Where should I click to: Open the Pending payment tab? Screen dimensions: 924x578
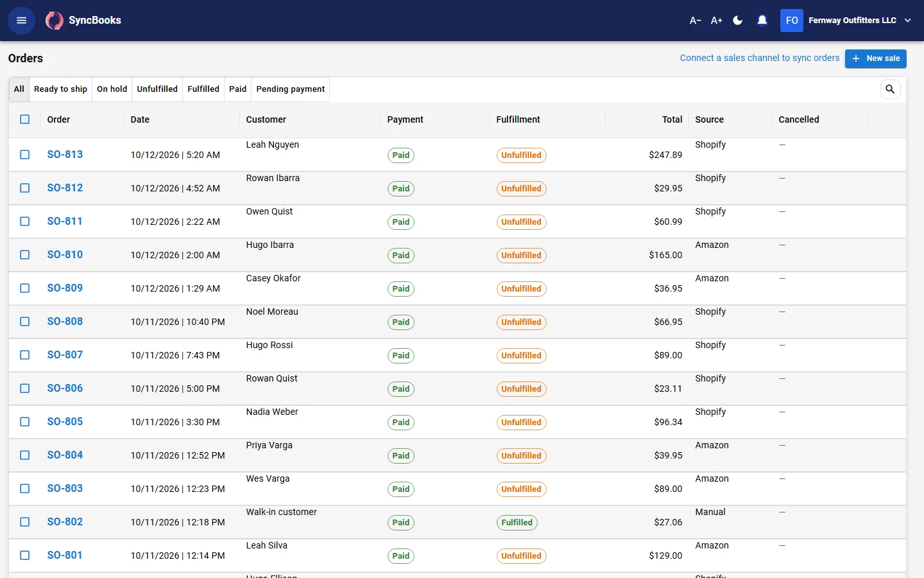(x=291, y=89)
